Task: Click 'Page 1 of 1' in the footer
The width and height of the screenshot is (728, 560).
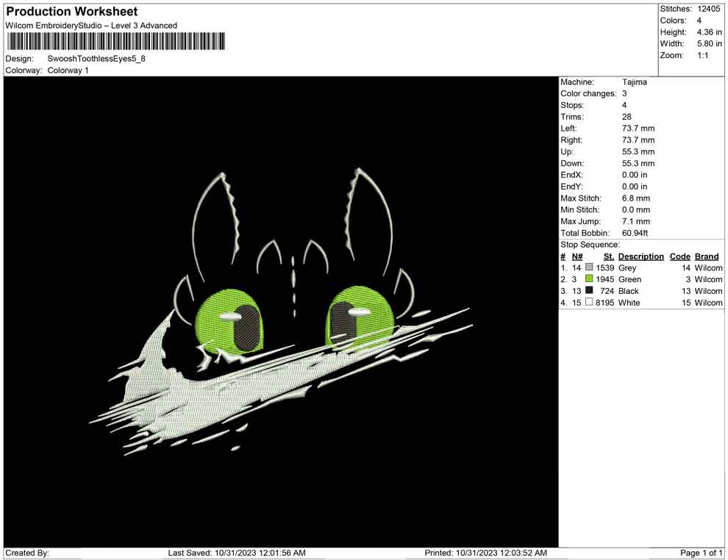Action: click(x=701, y=553)
